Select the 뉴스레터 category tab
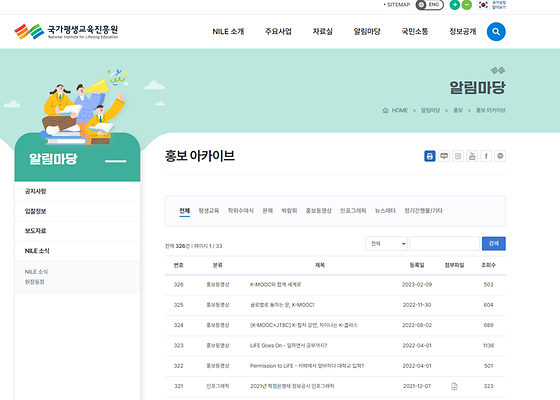The height and width of the screenshot is (400, 560). point(385,211)
